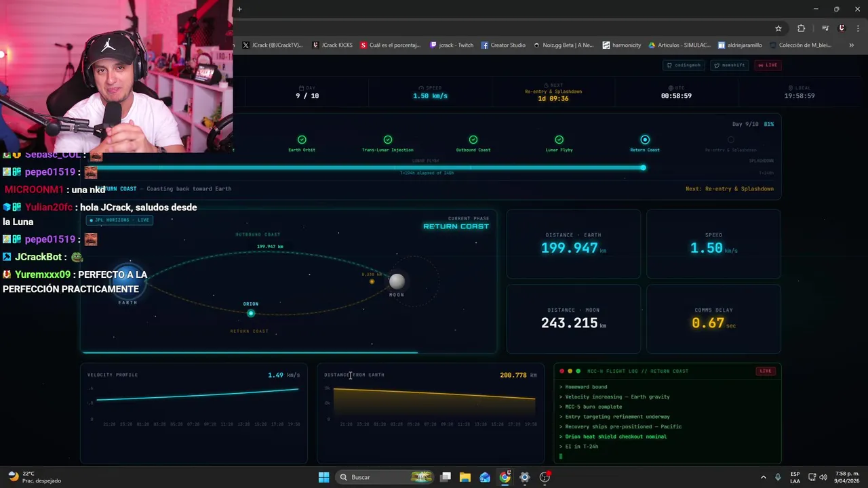Open the Windows Start menu
The width and height of the screenshot is (868, 488).
(323, 477)
